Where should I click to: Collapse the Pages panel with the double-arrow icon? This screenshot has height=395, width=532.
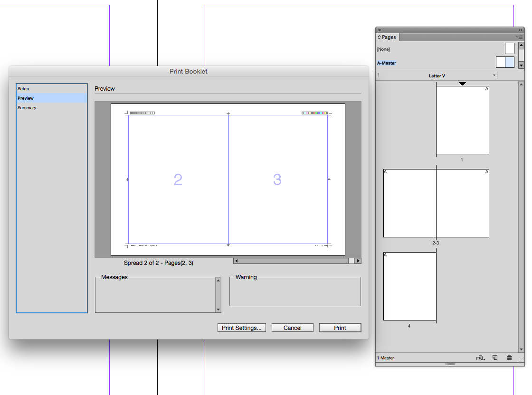520,29
